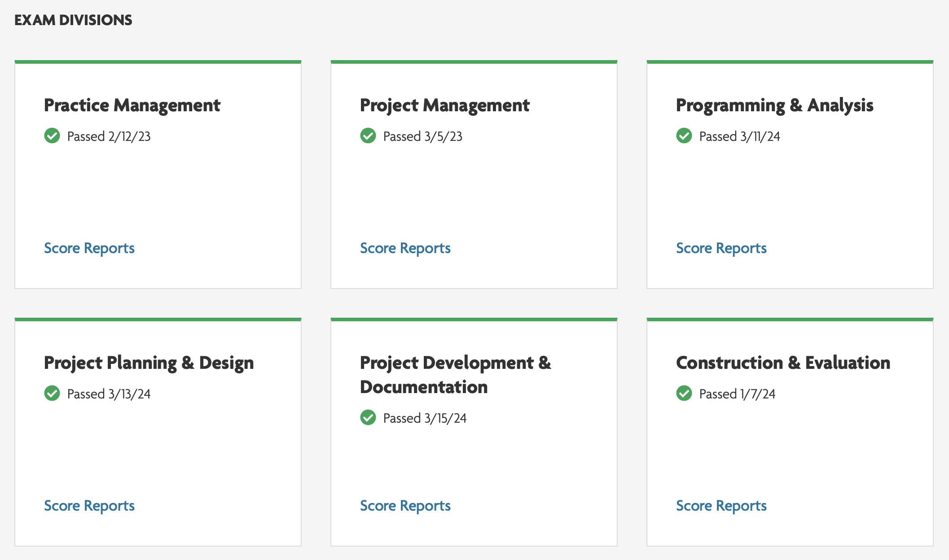Image resolution: width=949 pixels, height=560 pixels.
Task: Click the Passed 1/7/24 status text
Action: [x=737, y=394]
